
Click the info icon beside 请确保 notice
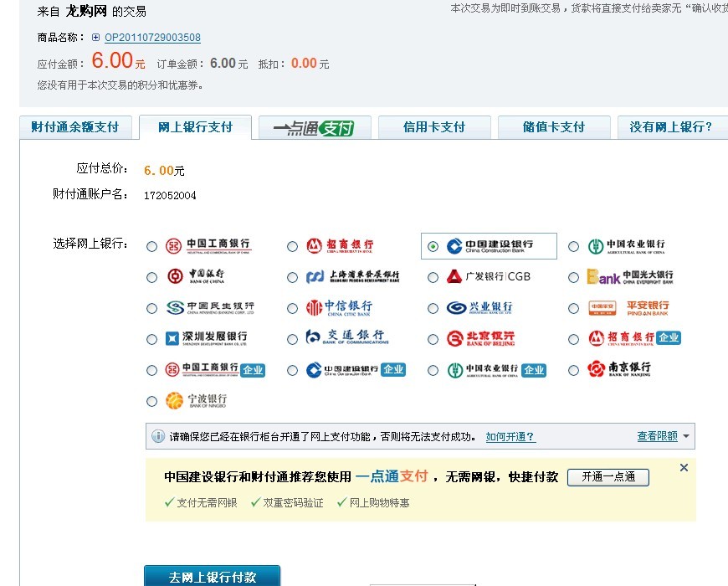158,436
